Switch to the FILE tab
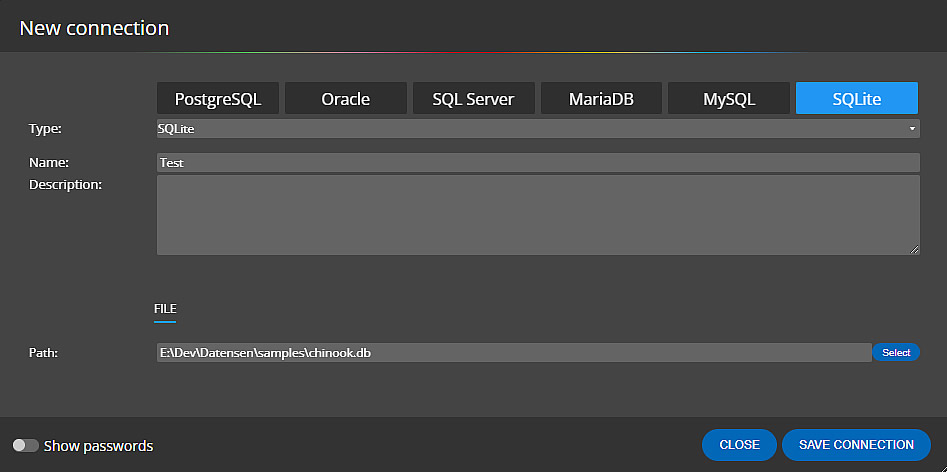 165,309
